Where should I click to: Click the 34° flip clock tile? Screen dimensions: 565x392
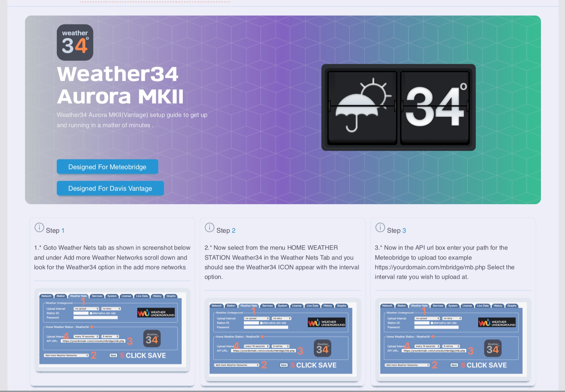pos(435,107)
